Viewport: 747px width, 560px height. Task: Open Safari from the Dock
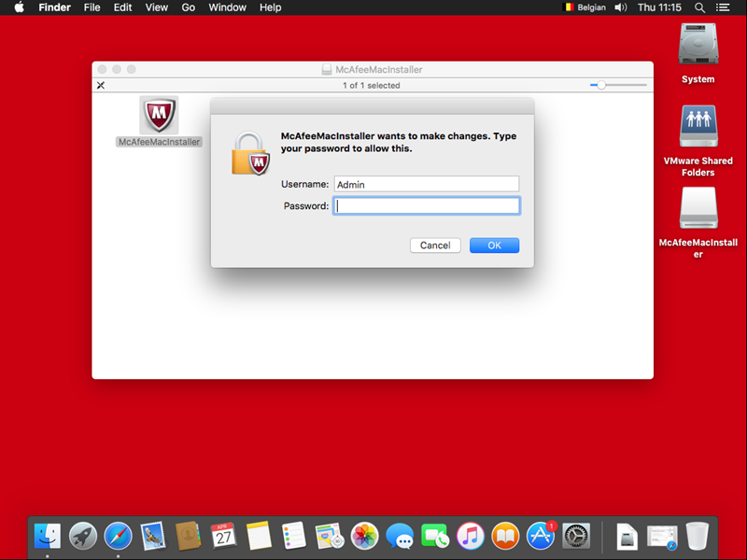pyautogui.click(x=119, y=536)
